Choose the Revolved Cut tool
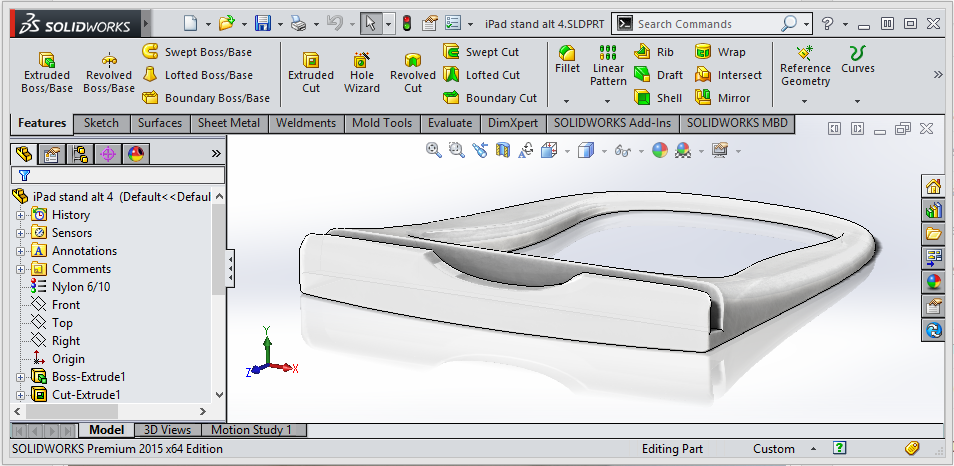This screenshot has width=954, height=466. [x=412, y=73]
